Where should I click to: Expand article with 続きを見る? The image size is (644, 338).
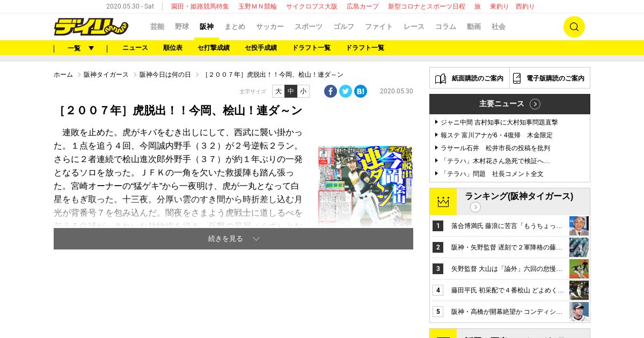coord(233,239)
